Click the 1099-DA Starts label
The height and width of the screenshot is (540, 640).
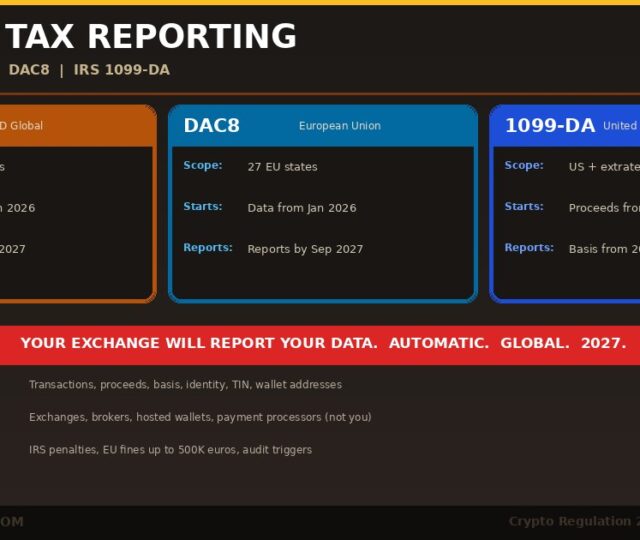tap(524, 207)
